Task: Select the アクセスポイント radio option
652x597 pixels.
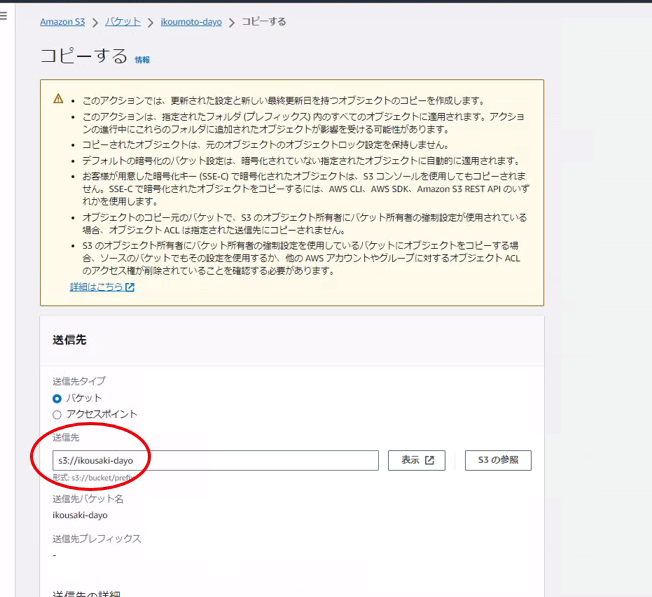Action: 57,414
